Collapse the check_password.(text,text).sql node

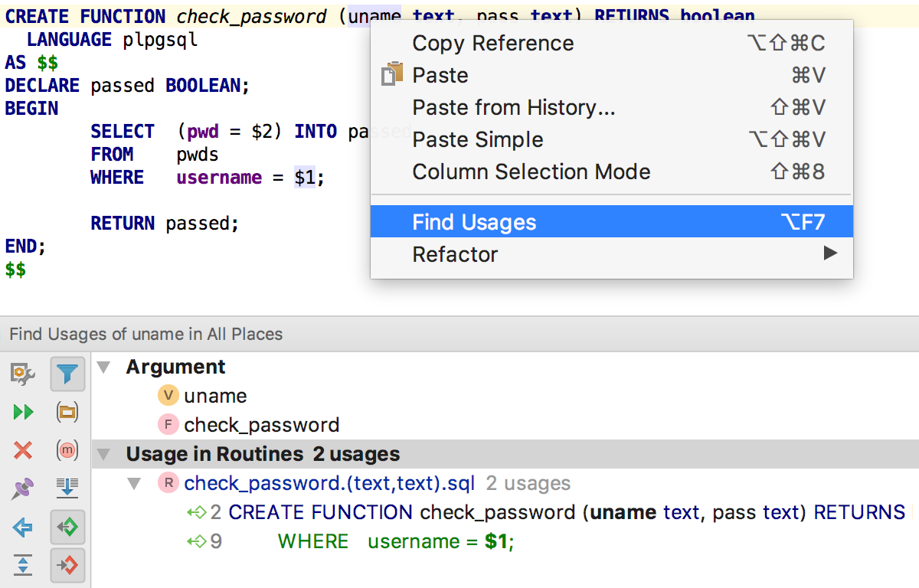pos(134,483)
